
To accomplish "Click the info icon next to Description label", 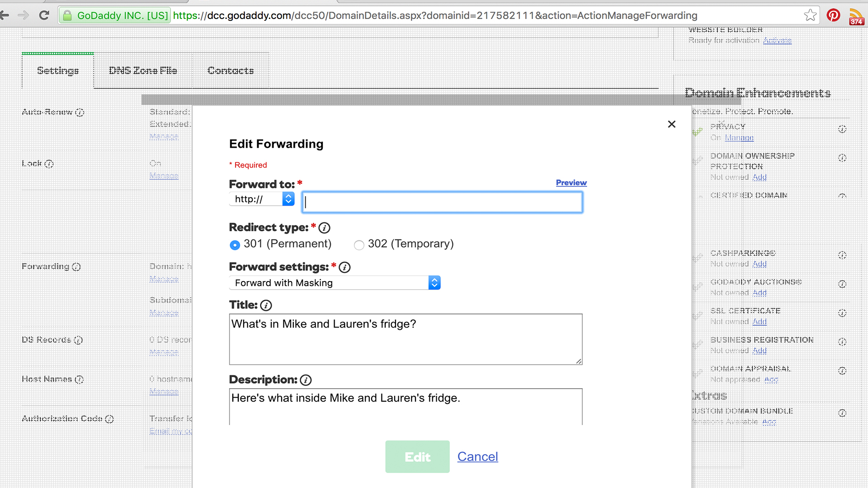I will coord(305,380).
